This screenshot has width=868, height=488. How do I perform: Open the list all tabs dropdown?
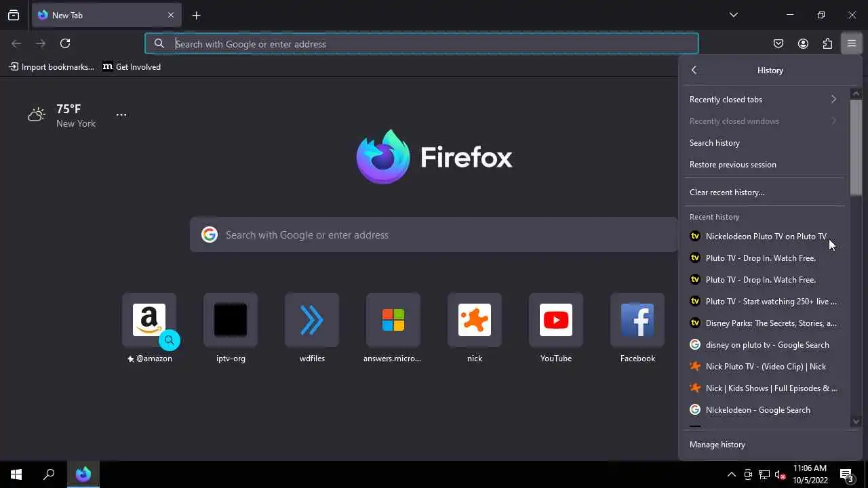tap(733, 15)
